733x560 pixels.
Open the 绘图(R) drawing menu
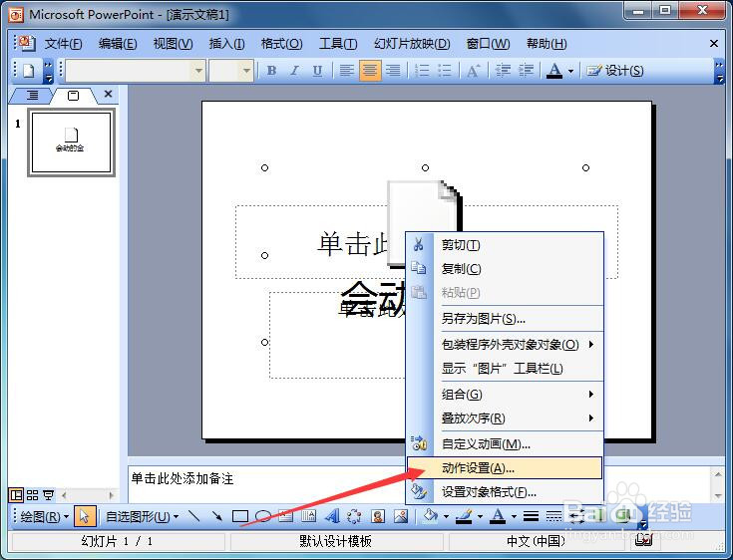click(x=44, y=516)
